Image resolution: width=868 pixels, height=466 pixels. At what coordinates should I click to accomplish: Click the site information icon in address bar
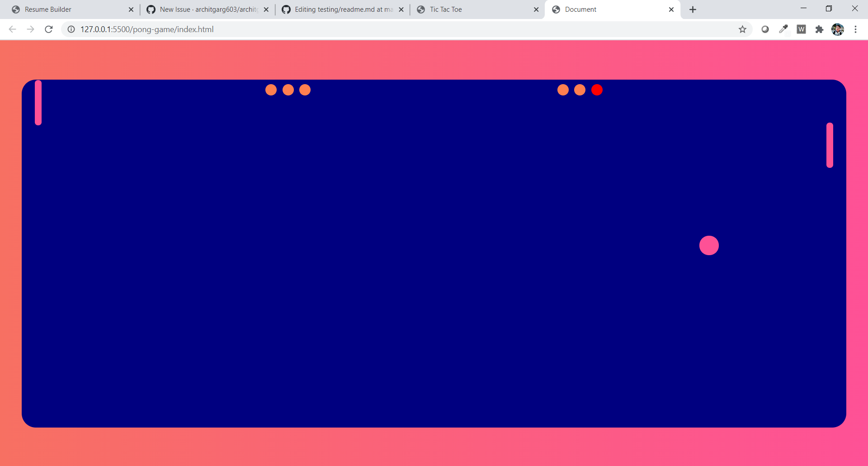pos(71,29)
